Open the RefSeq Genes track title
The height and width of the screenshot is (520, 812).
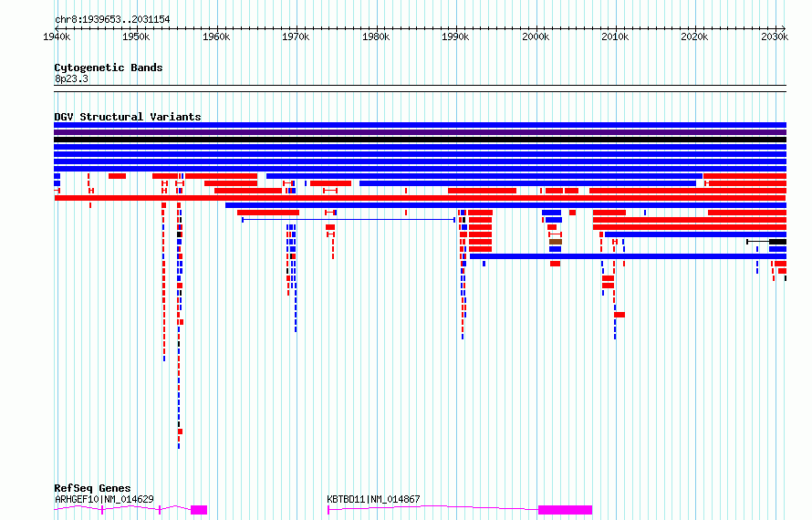(x=92, y=488)
